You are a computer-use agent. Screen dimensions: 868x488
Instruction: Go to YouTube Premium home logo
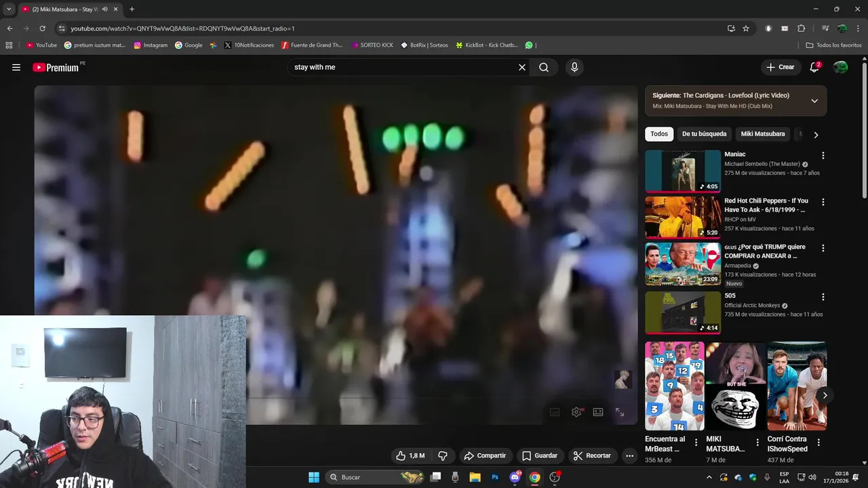pos(56,67)
